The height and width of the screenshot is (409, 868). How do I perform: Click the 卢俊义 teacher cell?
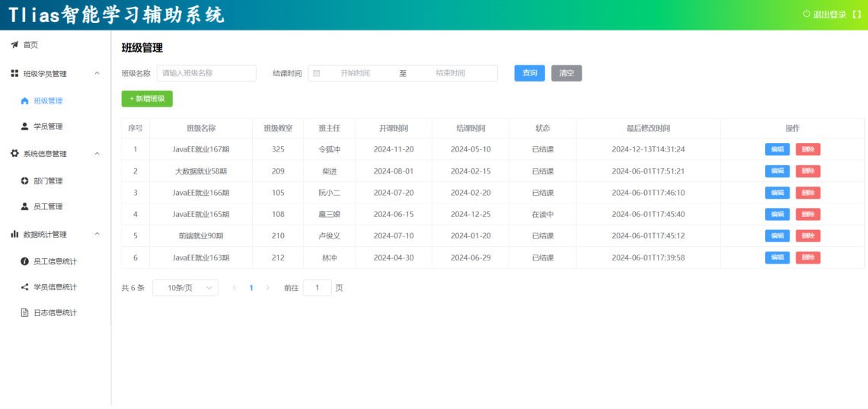tap(330, 236)
